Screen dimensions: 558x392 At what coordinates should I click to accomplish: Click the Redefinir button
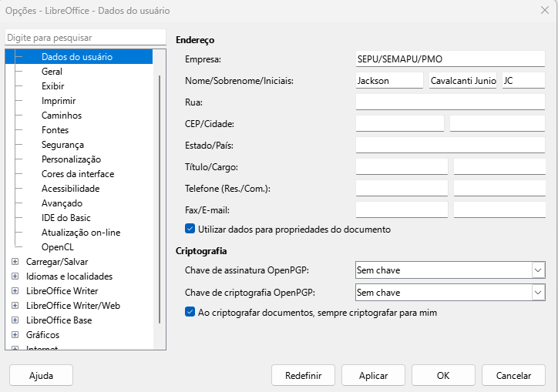coord(303,375)
